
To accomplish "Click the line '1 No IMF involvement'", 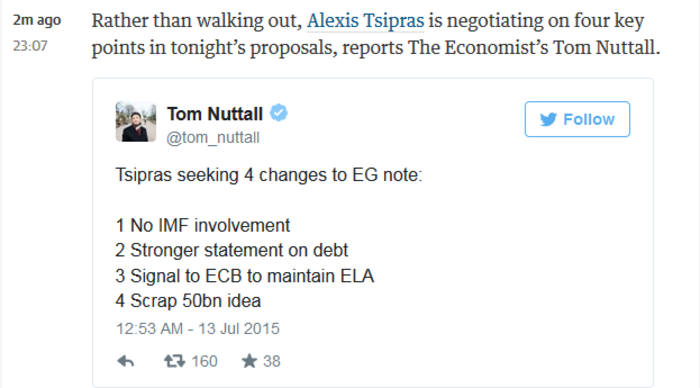I will tap(203, 225).
